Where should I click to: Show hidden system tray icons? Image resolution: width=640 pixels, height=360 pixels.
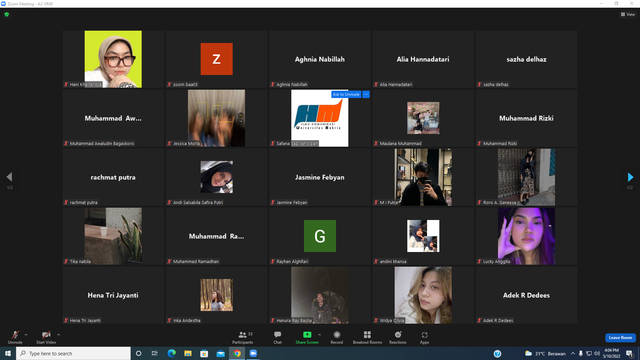(x=573, y=353)
